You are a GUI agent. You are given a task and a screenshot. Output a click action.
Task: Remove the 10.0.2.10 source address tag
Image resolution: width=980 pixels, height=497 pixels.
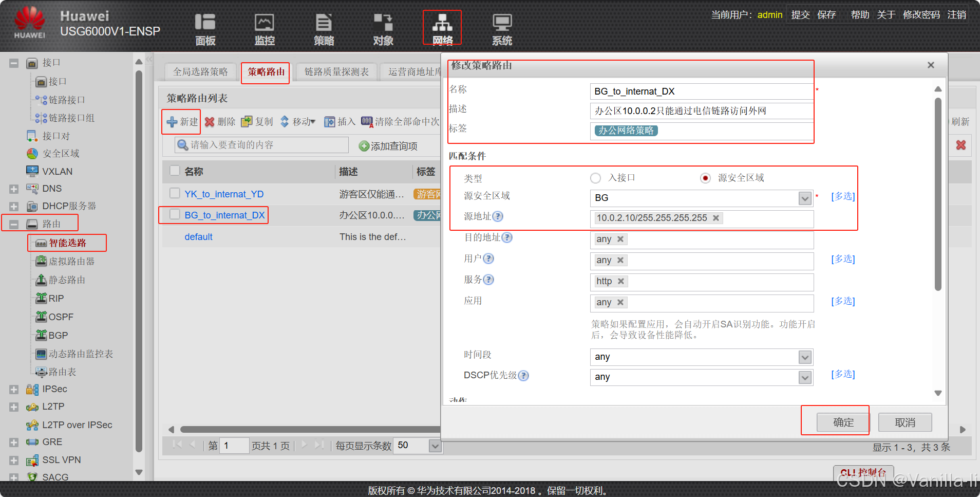[x=716, y=218]
